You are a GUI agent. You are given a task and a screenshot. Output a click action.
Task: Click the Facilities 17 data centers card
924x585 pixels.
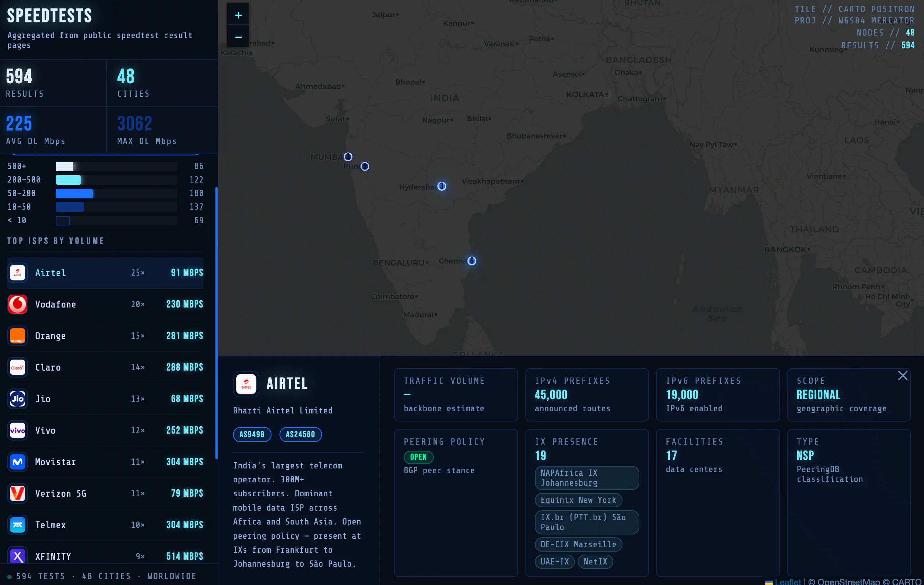pyautogui.click(x=718, y=503)
